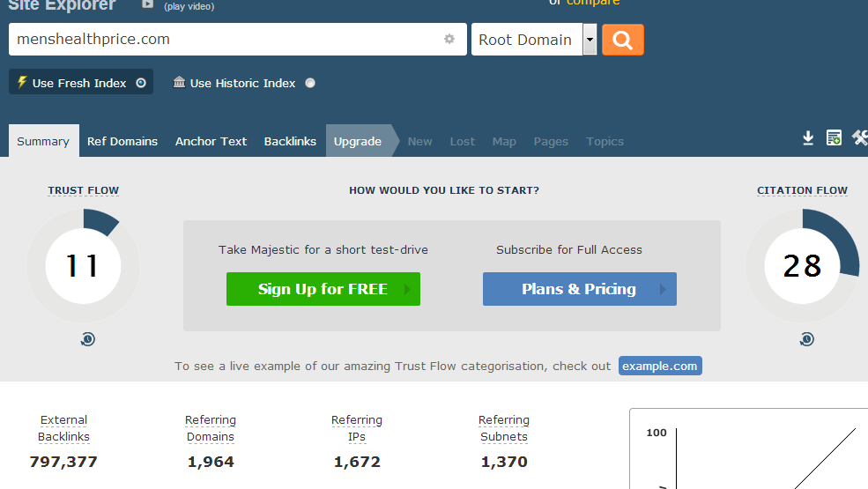Click the orange search magnifier button
Screen dimensions: 868x489
click(x=623, y=40)
